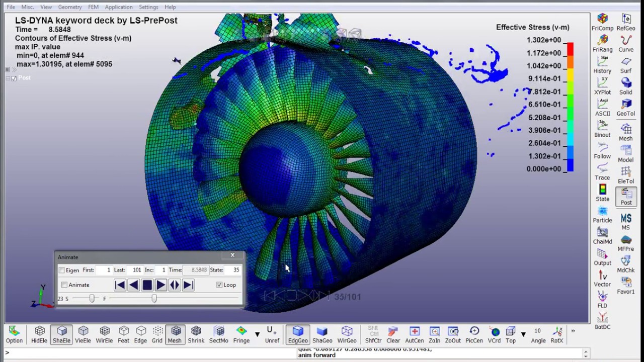This screenshot has height=362, width=644.
Task: Select the Trace tool
Action: (x=602, y=172)
